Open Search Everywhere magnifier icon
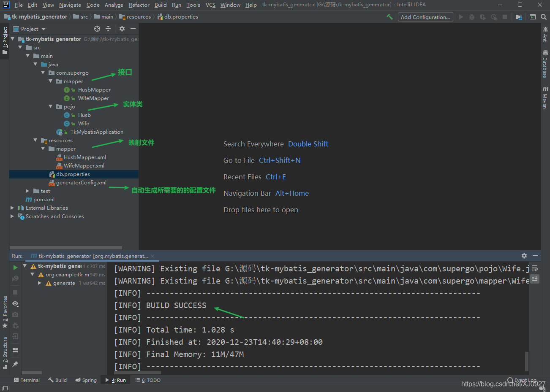 click(x=544, y=17)
